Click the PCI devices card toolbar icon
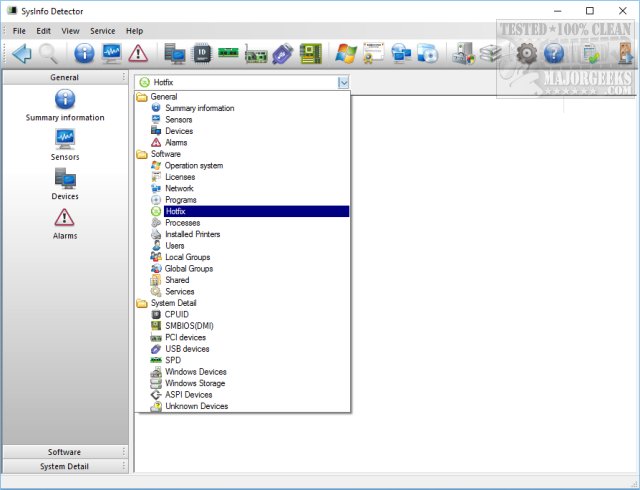The width and height of the screenshot is (640, 490). (256, 55)
